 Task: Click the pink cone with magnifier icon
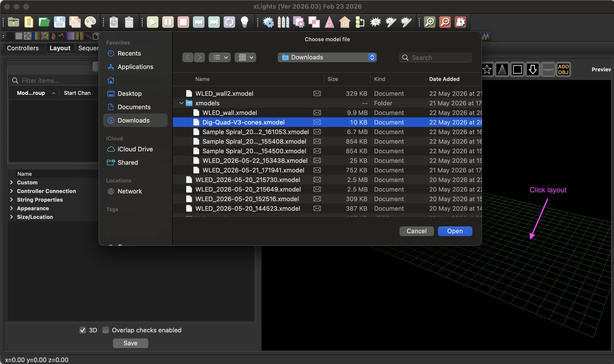(x=330, y=22)
